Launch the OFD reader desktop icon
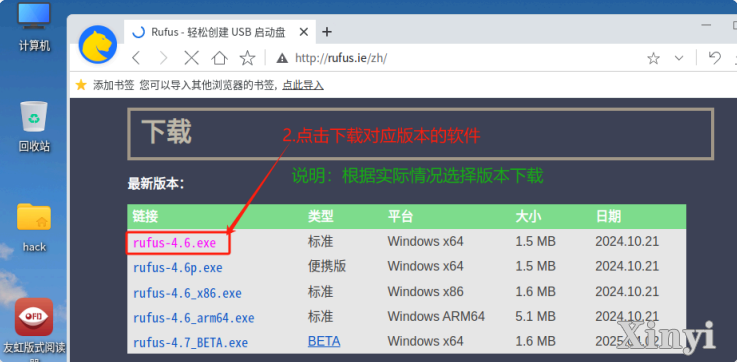Viewport: 737px width, 362px height. [34, 317]
